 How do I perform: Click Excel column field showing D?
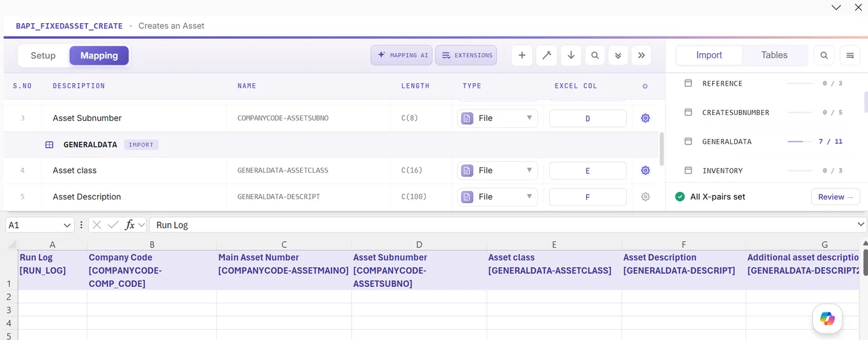(587, 119)
